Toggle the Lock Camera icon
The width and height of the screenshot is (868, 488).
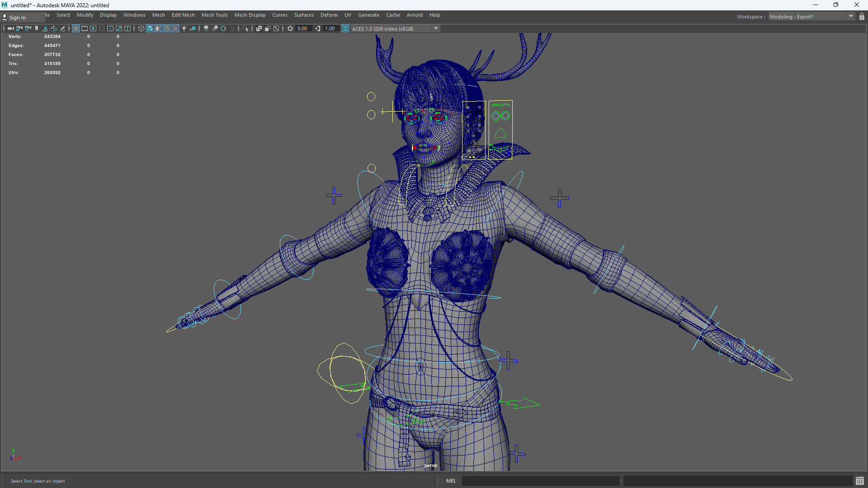[19, 28]
